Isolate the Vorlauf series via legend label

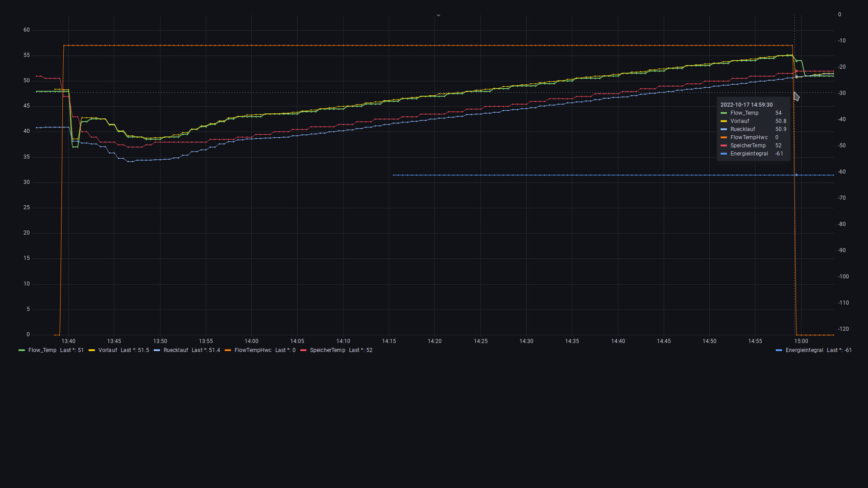pos(108,350)
